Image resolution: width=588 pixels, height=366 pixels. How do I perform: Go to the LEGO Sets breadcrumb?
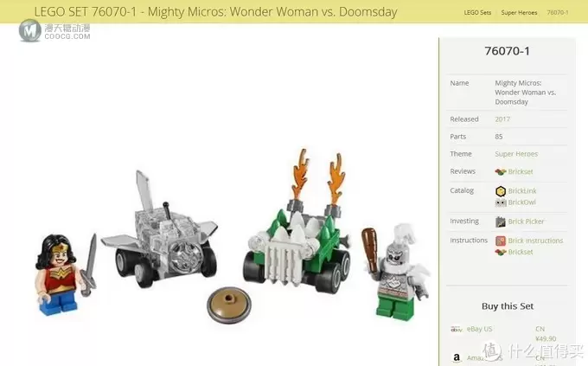pos(477,12)
